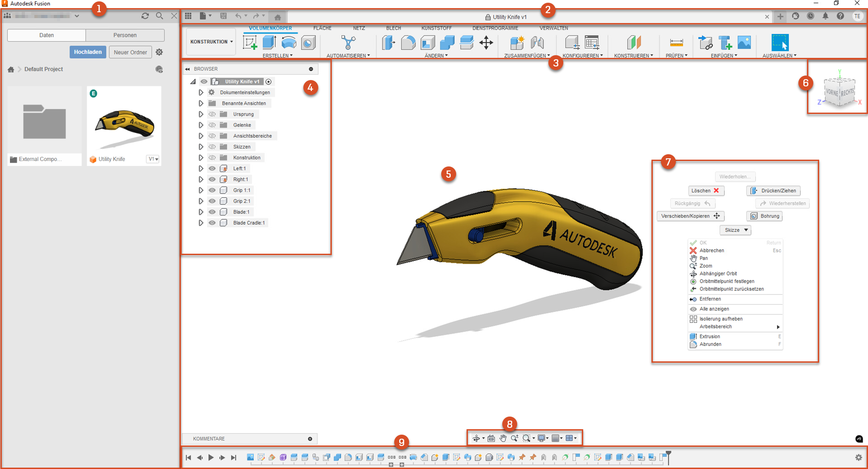The width and height of the screenshot is (868, 469).
Task: Search in the data panel
Action: 160,16
